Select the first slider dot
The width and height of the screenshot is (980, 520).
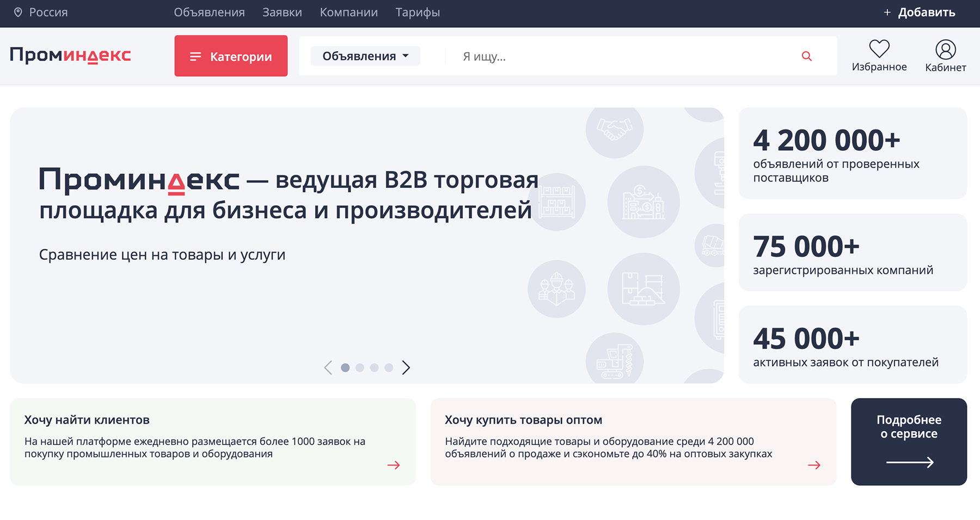click(345, 368)
